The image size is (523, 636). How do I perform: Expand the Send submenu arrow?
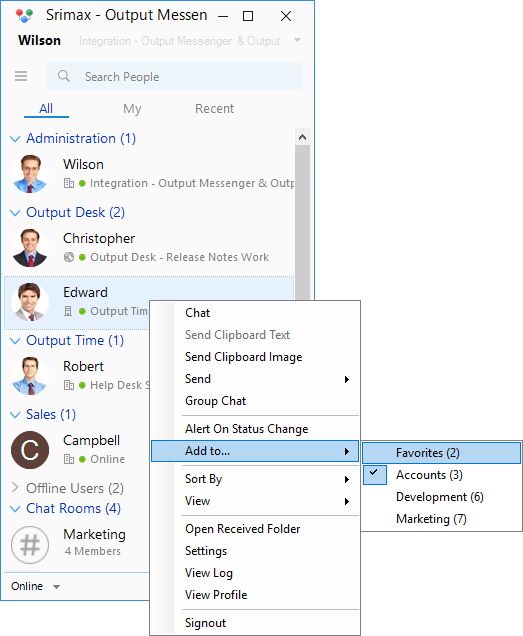(347, 379)
